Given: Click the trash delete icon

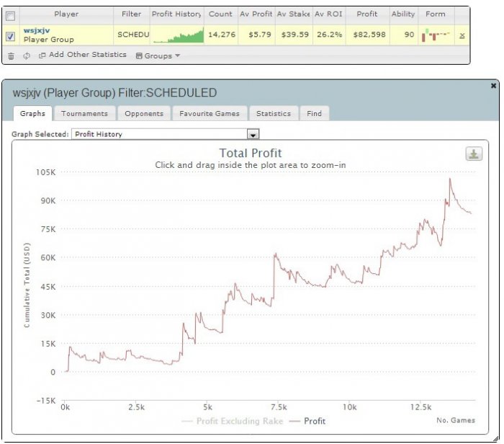Looking at the screenshot, I should point(11,56).
